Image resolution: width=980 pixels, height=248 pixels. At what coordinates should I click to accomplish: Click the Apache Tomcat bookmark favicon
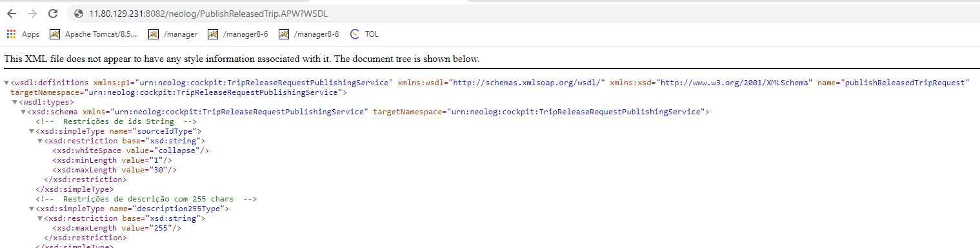point(55,34)
